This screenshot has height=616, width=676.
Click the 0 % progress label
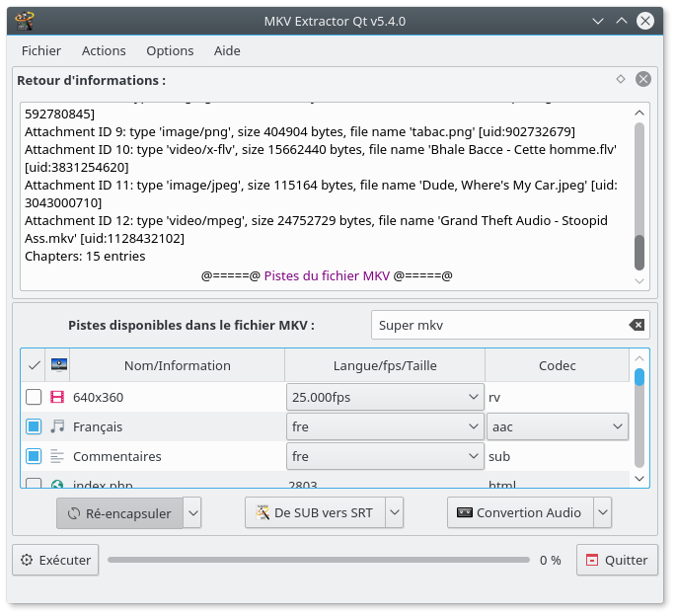pos(550,560)
